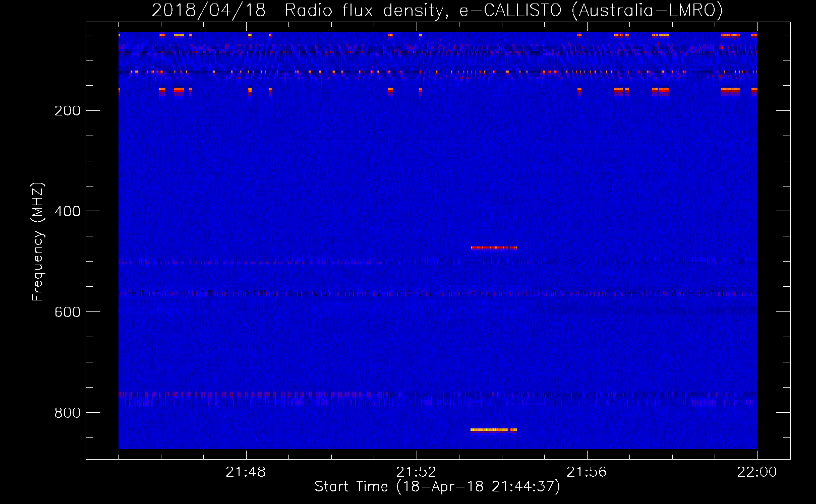
Task: Click the 21:56 time tick label
Action: click(x=587, y=472)
